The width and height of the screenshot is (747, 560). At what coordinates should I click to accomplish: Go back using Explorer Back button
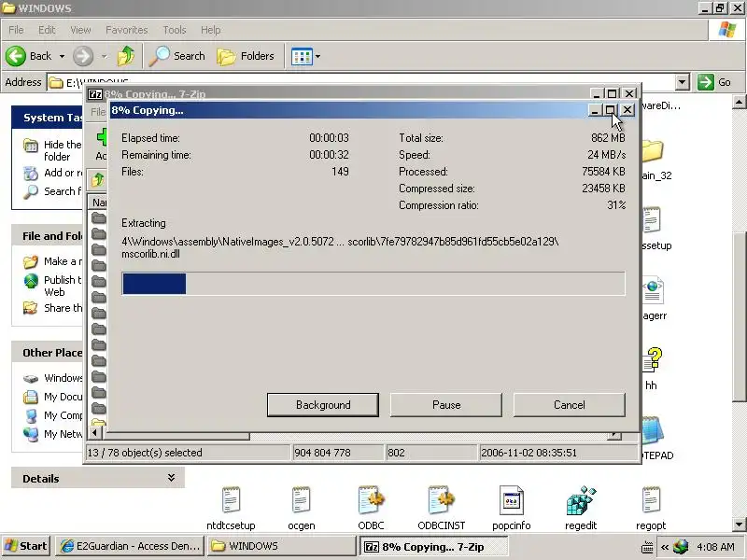[29, 56]
